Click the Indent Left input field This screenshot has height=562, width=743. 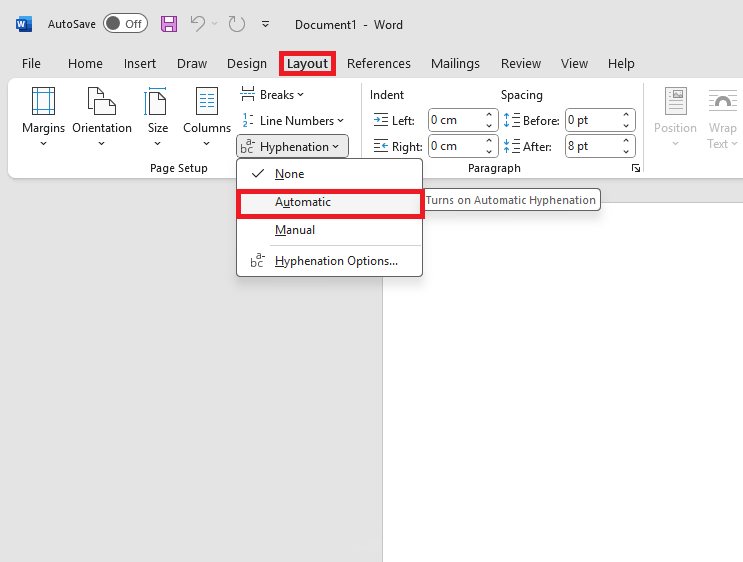coord(454,120)
